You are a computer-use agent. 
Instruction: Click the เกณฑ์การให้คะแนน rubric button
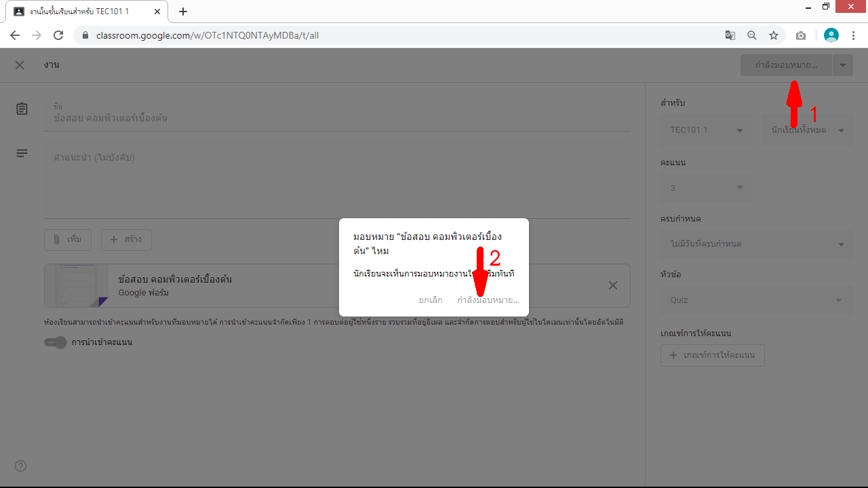[x=713, y=356]
